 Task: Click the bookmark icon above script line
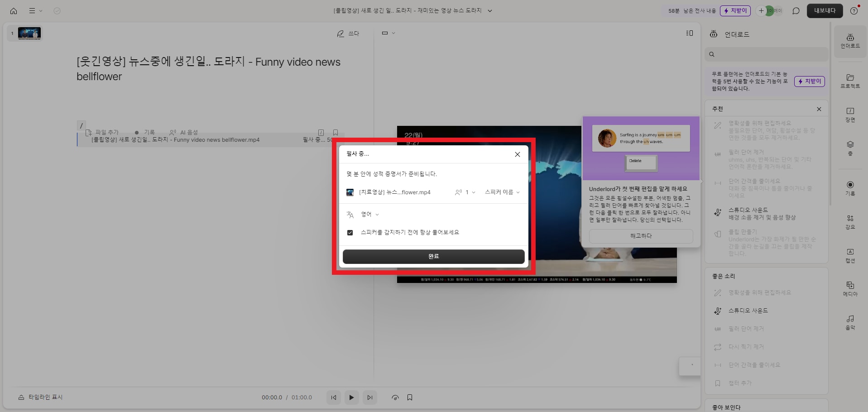[336, 133]
